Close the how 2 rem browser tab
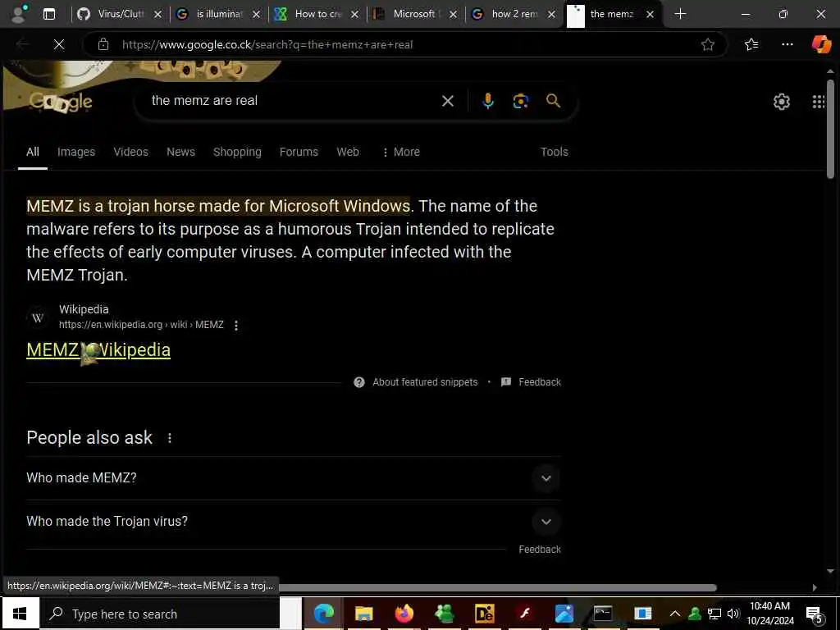This screenshot has height=630, width=840. click(x=552, y=15)
